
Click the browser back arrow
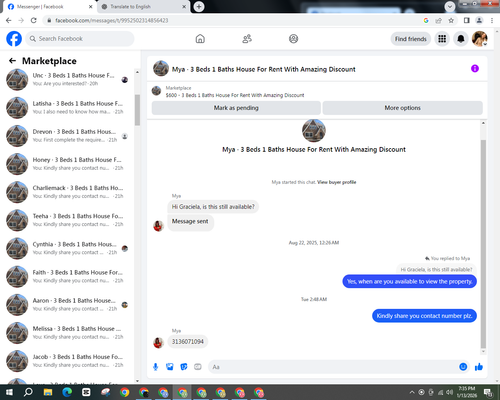pyautogui.click(x=9, y=20)
